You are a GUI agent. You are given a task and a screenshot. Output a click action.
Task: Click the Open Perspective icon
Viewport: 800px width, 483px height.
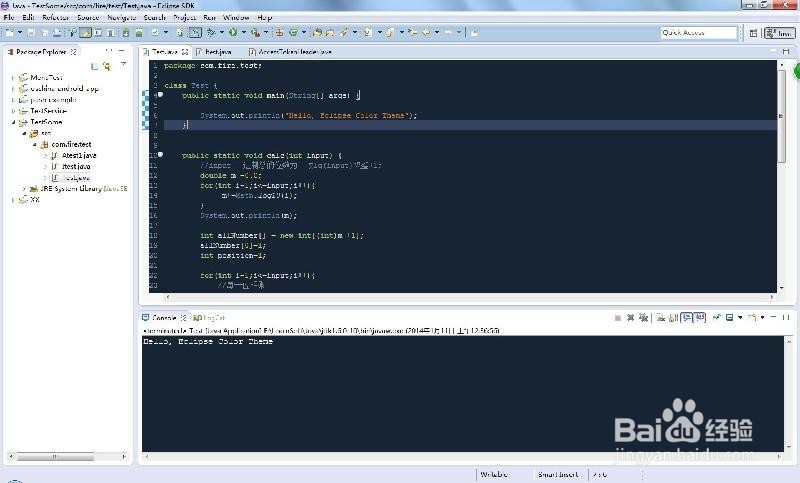753,33
